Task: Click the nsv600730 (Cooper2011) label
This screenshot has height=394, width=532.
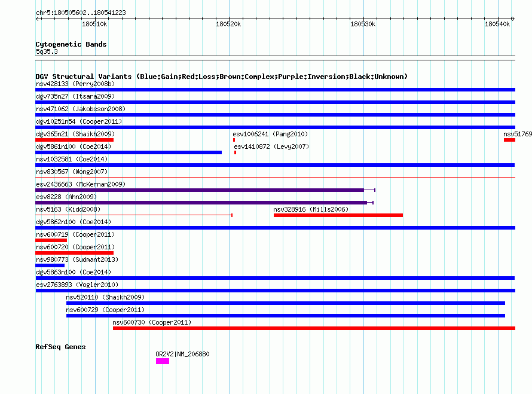Action: [x=152, y=322]
